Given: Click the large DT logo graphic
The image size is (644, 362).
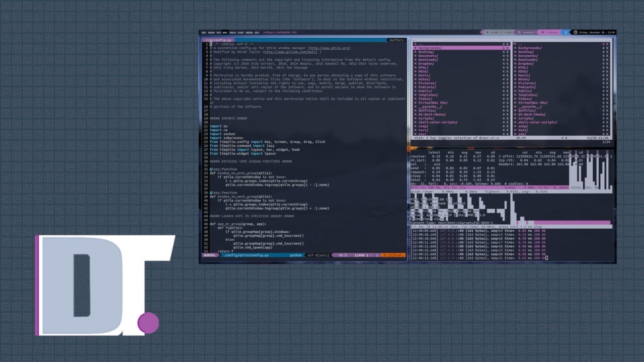Looking at the screenshot, I should [x=105, y=285].
